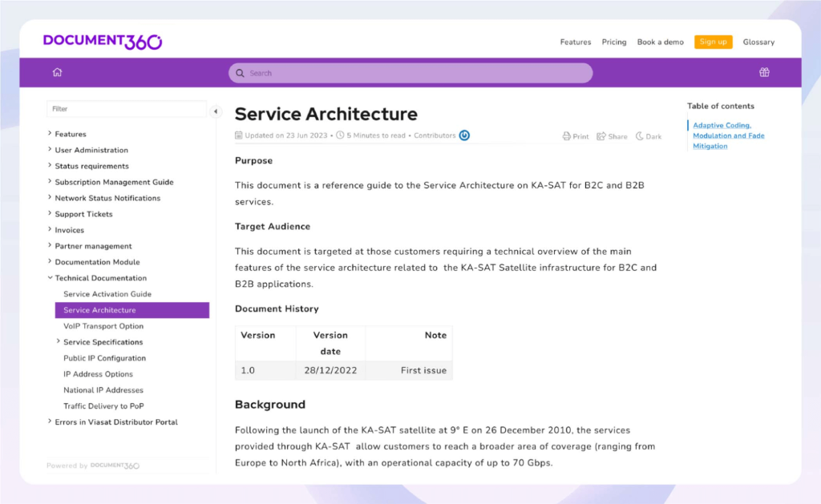Open IP Address Options article

coord(98,374)
